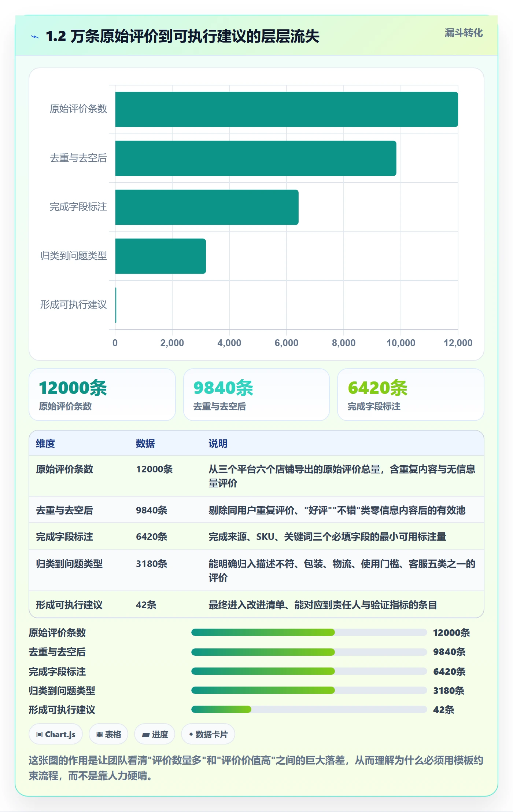Click the 6,000 x-axis tick label
The height and width of the screenshot is (812, 513).
click(x=287, y=343)
